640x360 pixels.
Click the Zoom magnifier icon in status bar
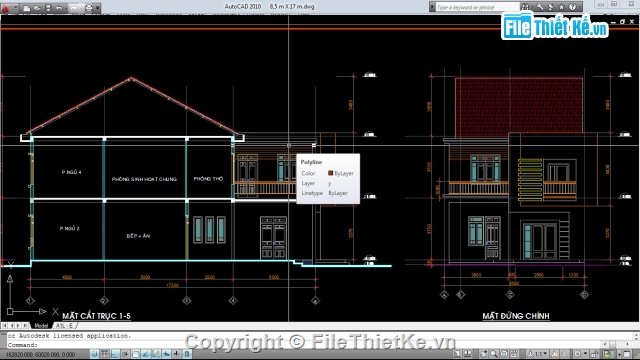coord(493,354)
